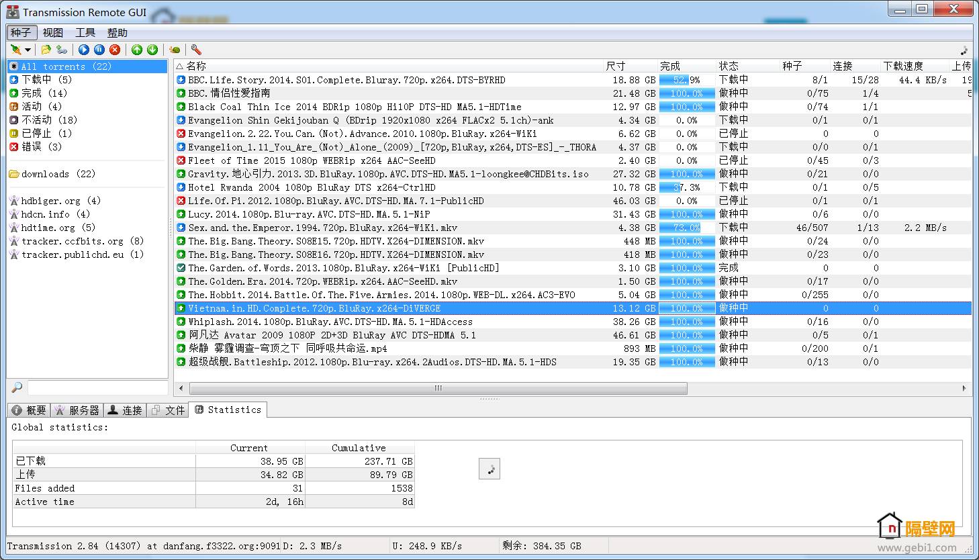Viewport: 979px width, 560px height.
Task: Click status icon of Hotel Rwanda torrent
Action: pos(181,187)
